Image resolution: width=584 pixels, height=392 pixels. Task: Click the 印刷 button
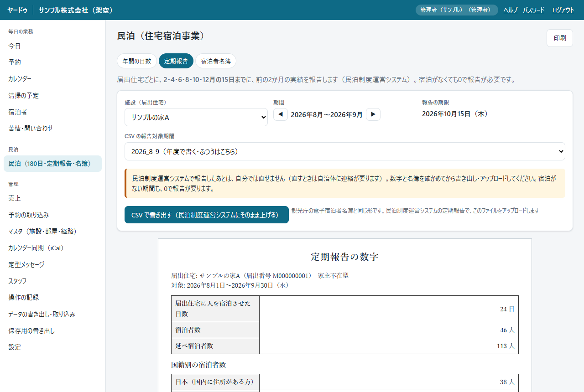(x=560, y=38)
